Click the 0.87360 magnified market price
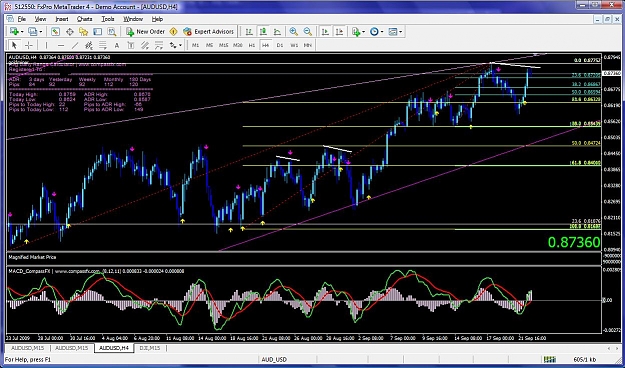This screenshot has height=368, width=625. point(574,242)
